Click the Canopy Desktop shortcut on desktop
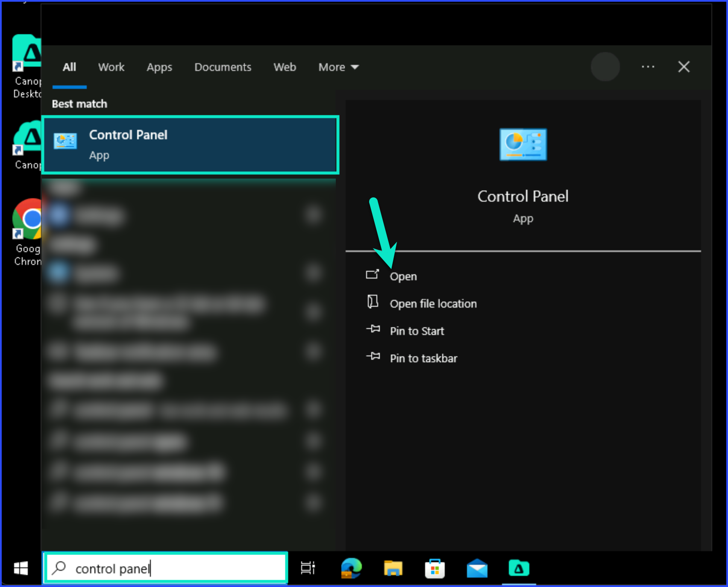This screenshot has height=587, width=728. pos(27,66)
